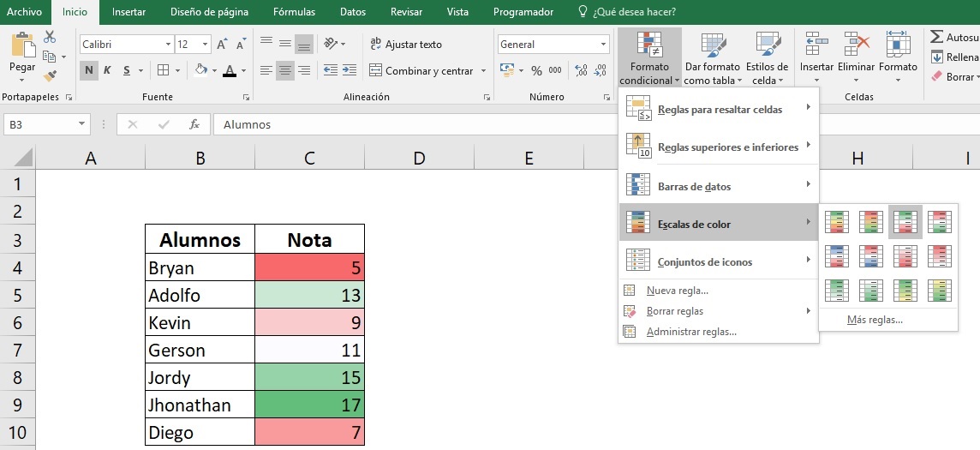
Task: Toggle italic formatting with K button
Action: tap(108, 71)
